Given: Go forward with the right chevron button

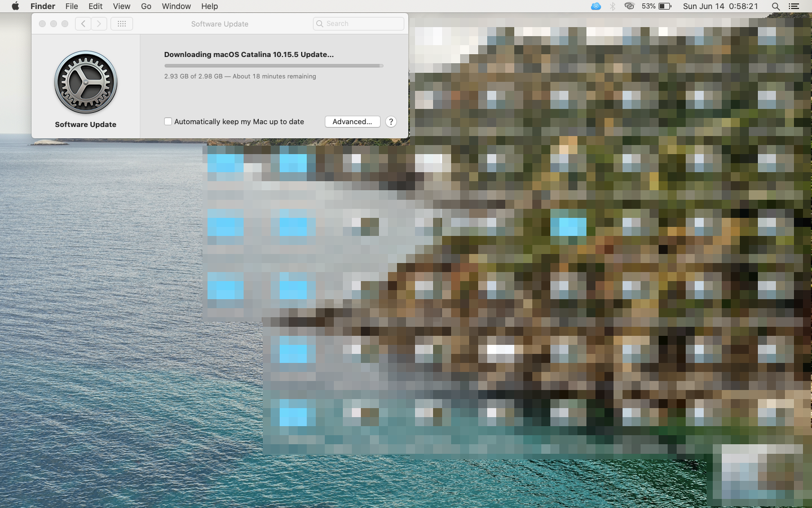Looking at the screenshot, I should point(99,24).
